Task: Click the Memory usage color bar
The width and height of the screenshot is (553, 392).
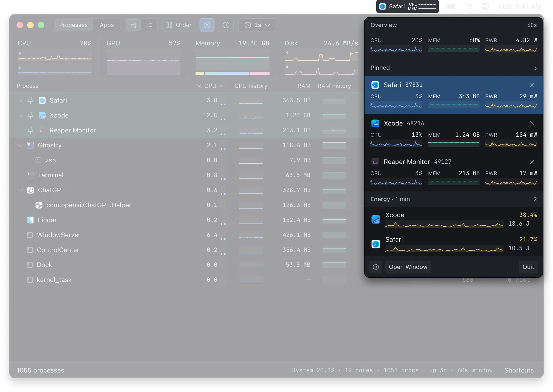Action: point(232,73)
